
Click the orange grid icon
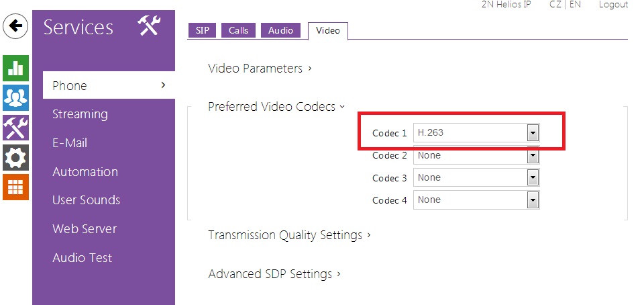tap(15, 187)
